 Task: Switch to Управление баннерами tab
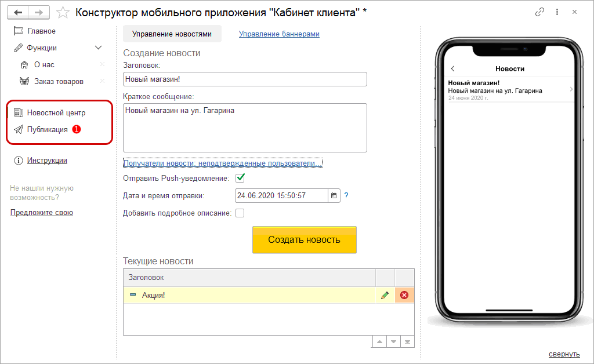pyautogui.click(x=279, y=34)
